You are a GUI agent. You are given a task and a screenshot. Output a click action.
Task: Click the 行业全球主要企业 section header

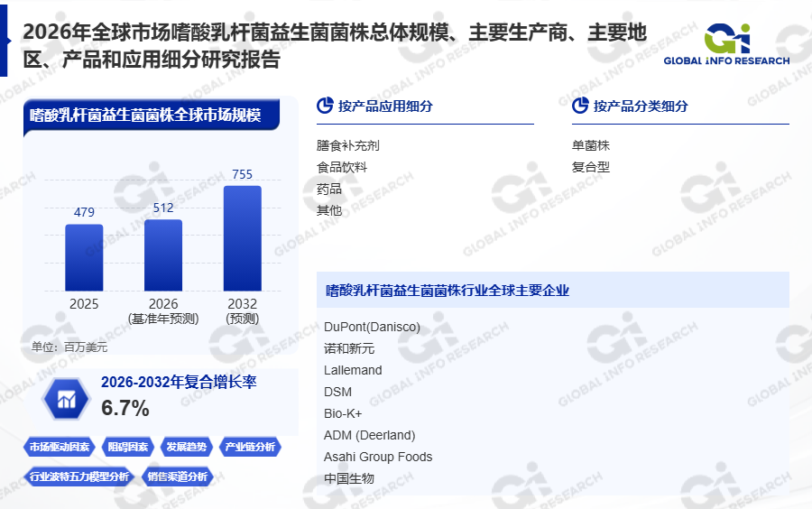[553, 290]
